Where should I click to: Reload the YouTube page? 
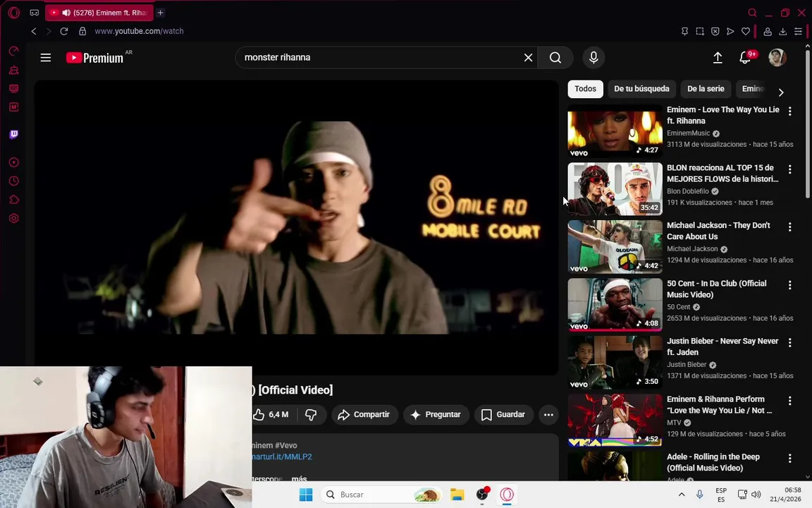pyautogui.click(x=63, y=31)
